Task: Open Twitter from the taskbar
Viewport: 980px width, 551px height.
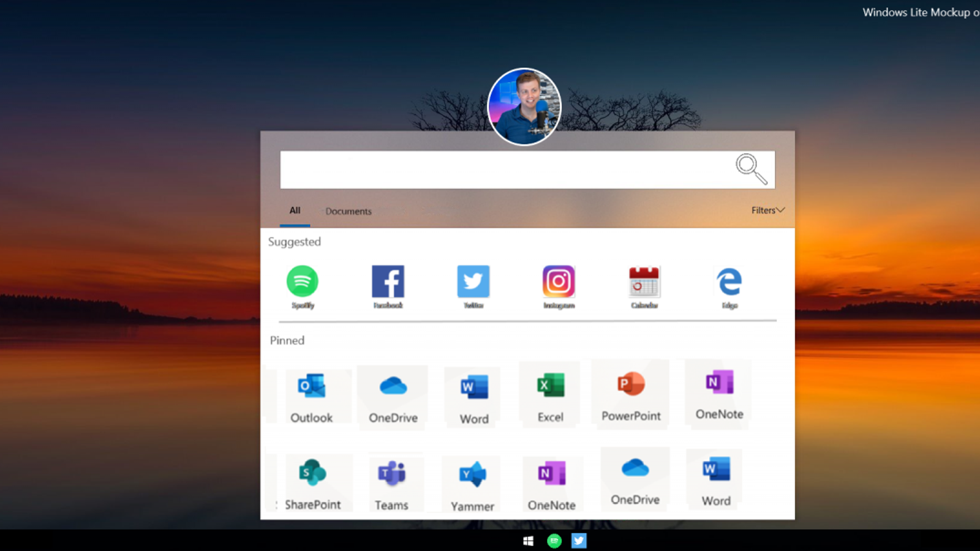Action: (579, 541)
